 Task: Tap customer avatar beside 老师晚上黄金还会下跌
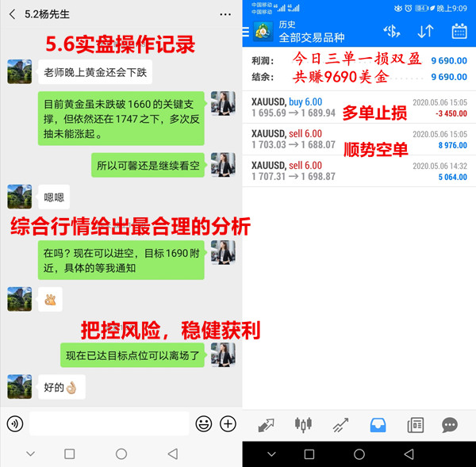pos(19,71)
